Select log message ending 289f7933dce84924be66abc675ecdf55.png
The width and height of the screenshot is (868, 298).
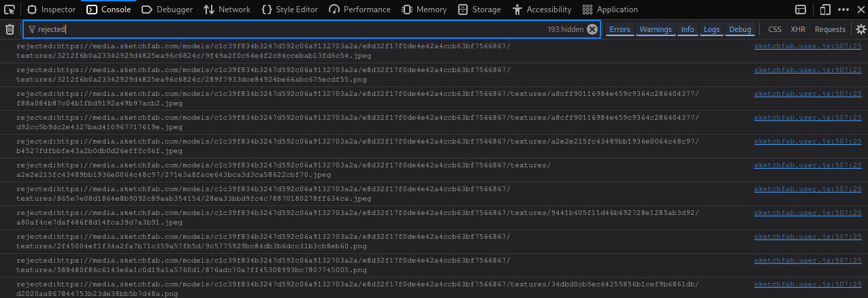point(263,75)
